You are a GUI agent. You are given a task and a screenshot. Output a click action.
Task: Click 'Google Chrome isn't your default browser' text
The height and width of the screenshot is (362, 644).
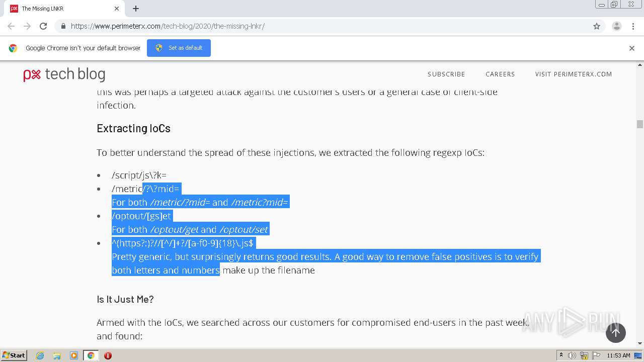[83, 48]
